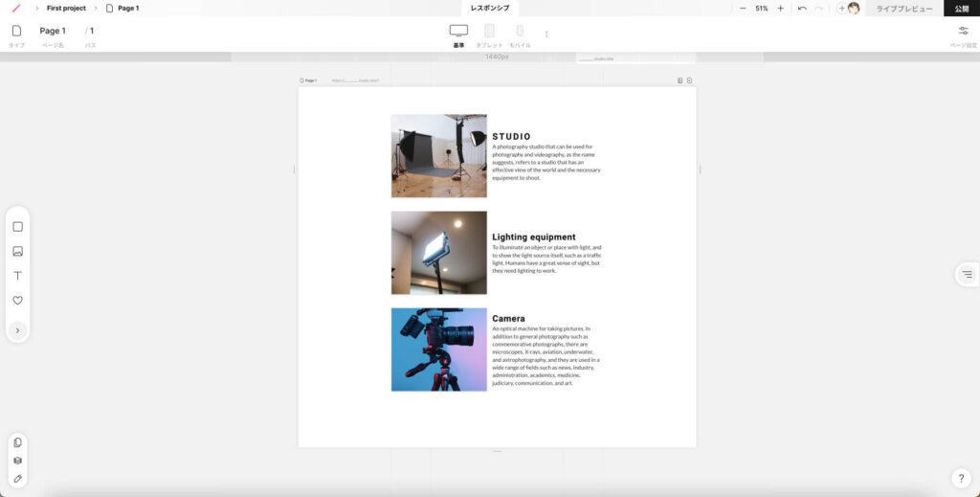Open the layers panel icon
The height and width of the screenshot is (497, 980).
pyautogui.click(x=17, y=461)
